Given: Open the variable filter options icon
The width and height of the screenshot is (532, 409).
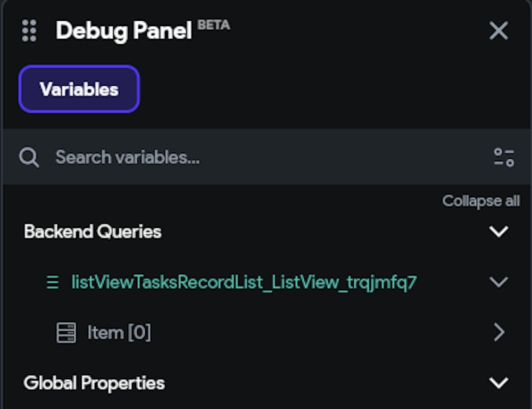Looking at the screenshot, I should [503, 157].
